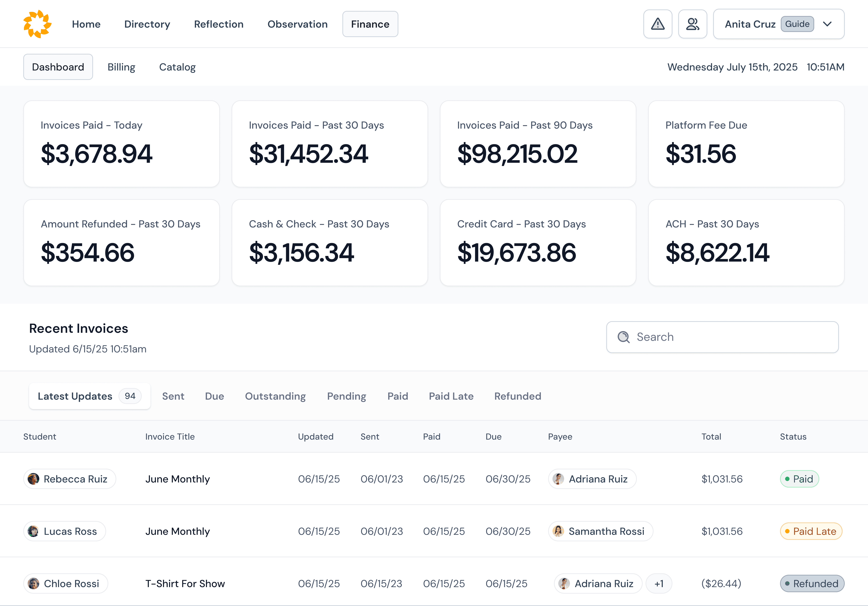Viewport: 868px width, 606px height.
Task: Expand the +1 additional payees badge
Action: pyautogui.click(x=659, y=583)
